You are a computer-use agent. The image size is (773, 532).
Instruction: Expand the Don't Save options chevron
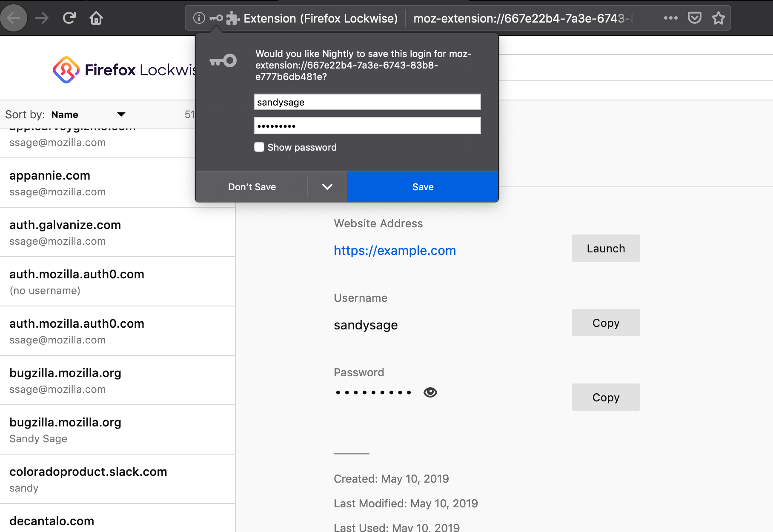[x=327, y=187]
